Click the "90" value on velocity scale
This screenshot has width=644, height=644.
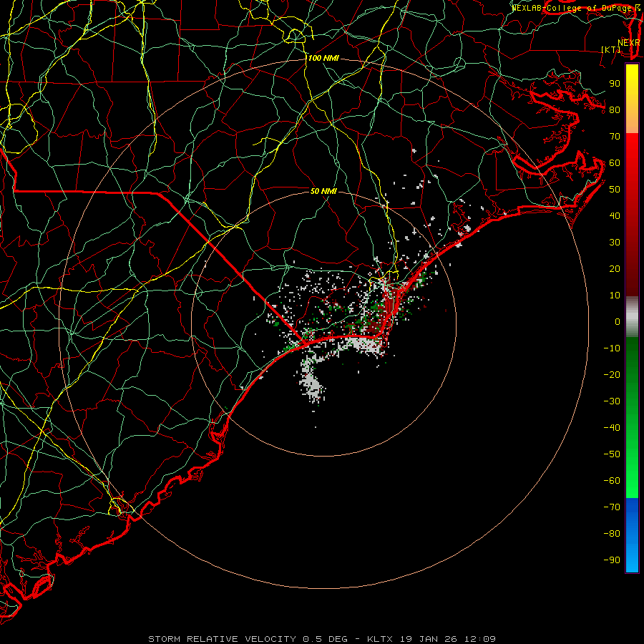pyautogui.click(x=615, y=84)
